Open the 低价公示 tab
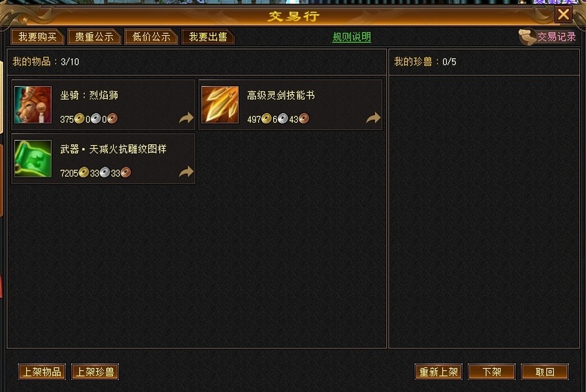 pos(151,37)
